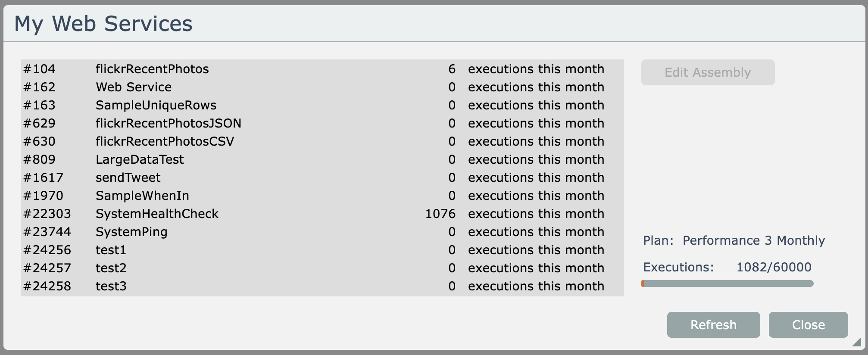Pick the flickrRecentPhotosCSV list entry

[x=165, y=141]
